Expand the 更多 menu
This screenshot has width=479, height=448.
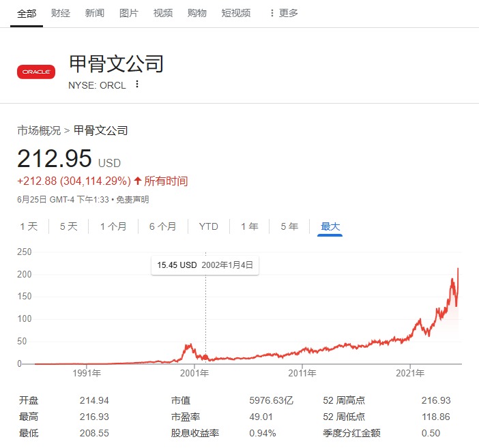coord(284,13)
